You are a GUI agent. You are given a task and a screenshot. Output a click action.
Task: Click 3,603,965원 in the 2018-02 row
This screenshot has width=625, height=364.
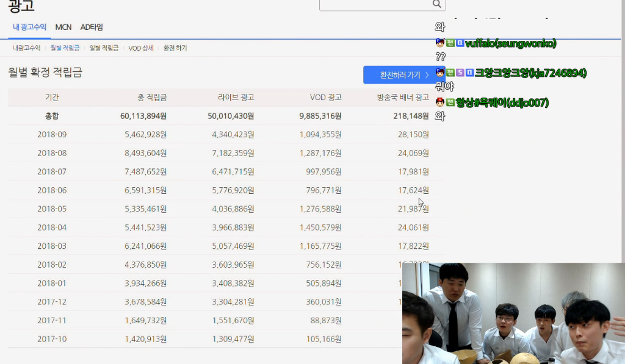[x=233, y=265]
